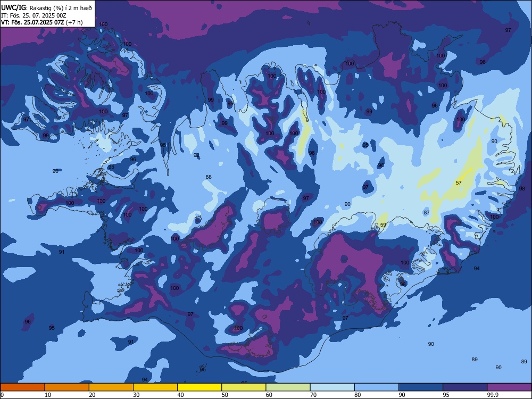
Task: Click the '60' legend tick label
Action: tap(269, 395)
